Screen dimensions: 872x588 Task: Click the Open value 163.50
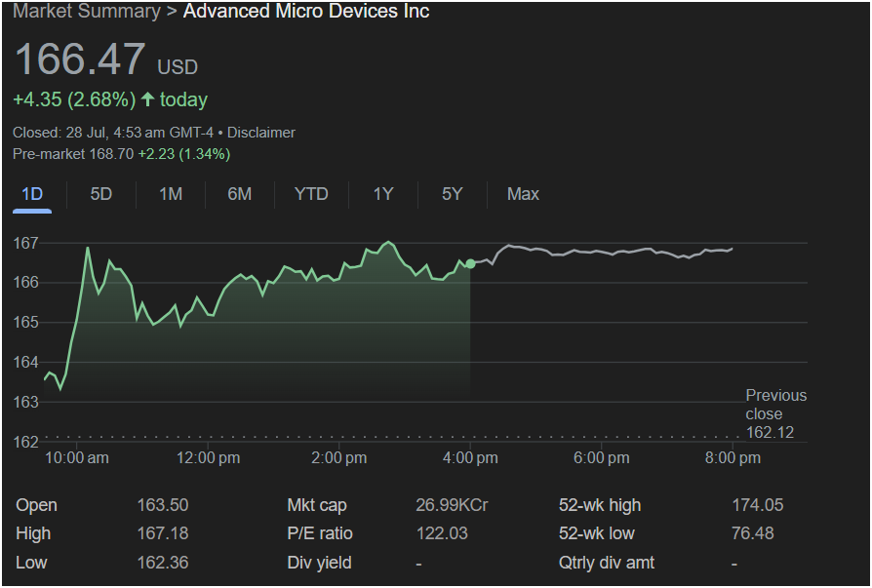point(163,505)
